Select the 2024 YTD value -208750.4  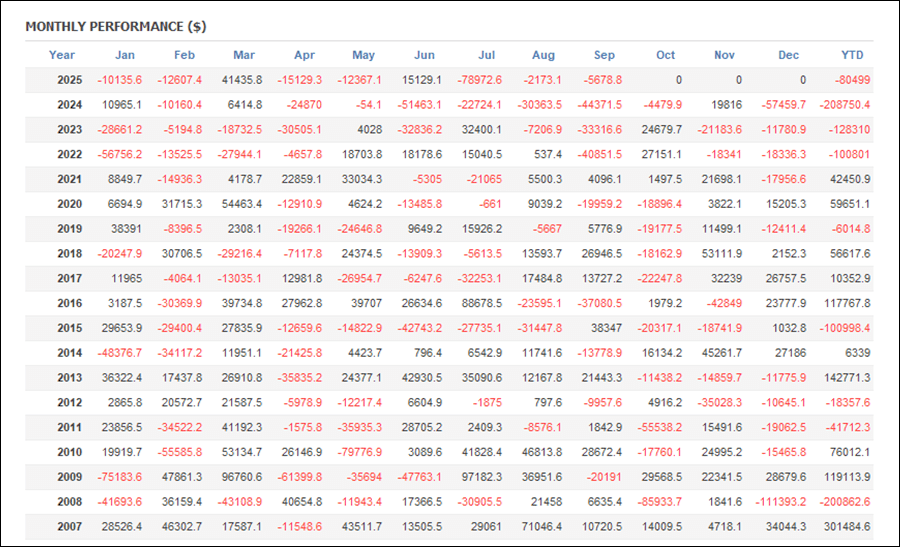(843, 104)
